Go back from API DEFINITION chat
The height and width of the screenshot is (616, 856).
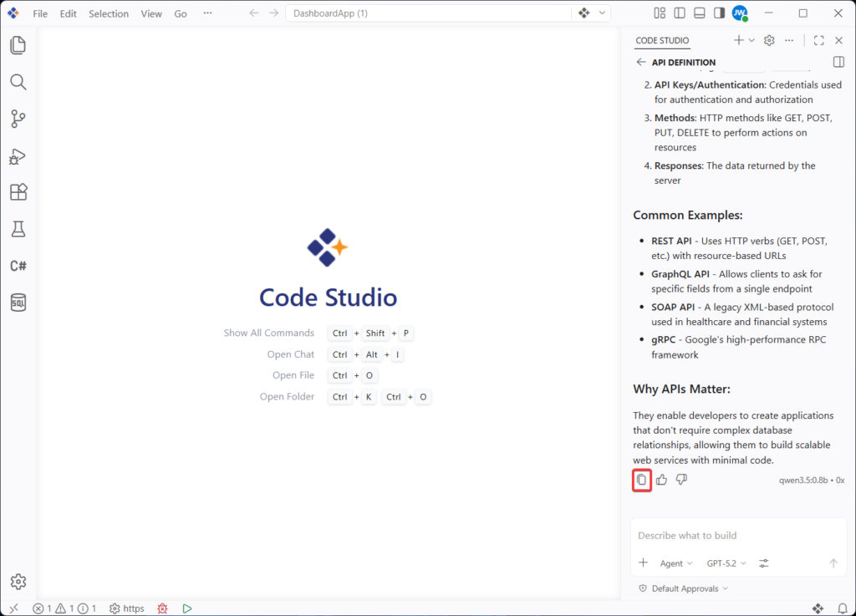641,62
